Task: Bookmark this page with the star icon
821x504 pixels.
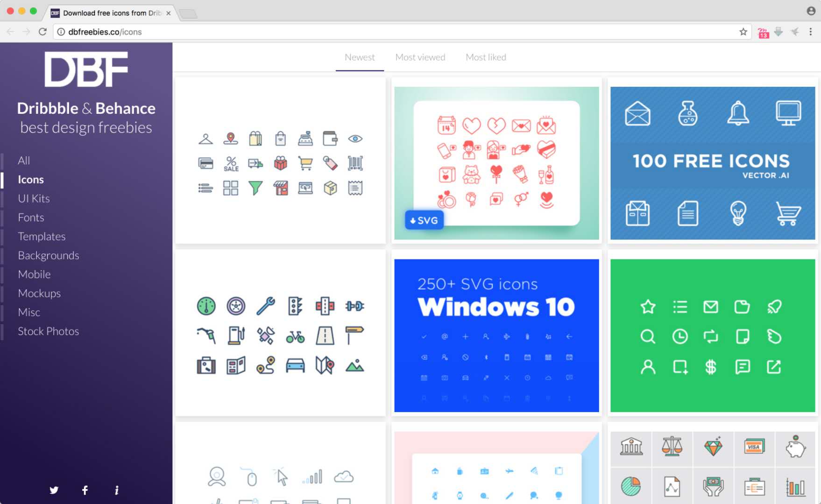Action: pyautogui.click(x=743, y=32)
